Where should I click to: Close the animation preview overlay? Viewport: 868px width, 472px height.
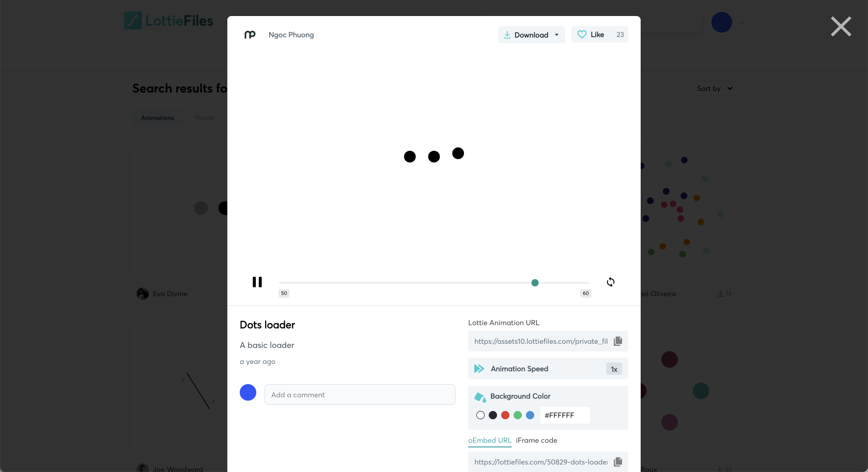pos(841,26)
